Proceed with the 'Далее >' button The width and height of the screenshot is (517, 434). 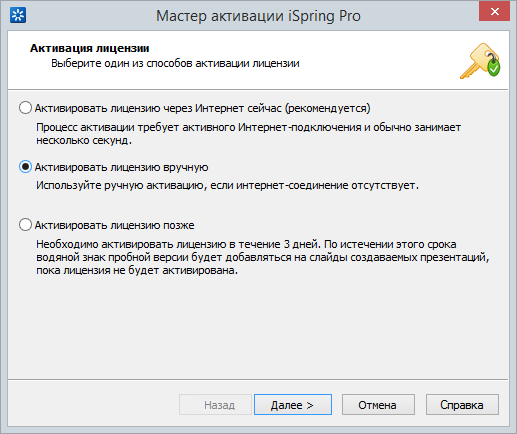pyautogui.click(x=293, y=405)
